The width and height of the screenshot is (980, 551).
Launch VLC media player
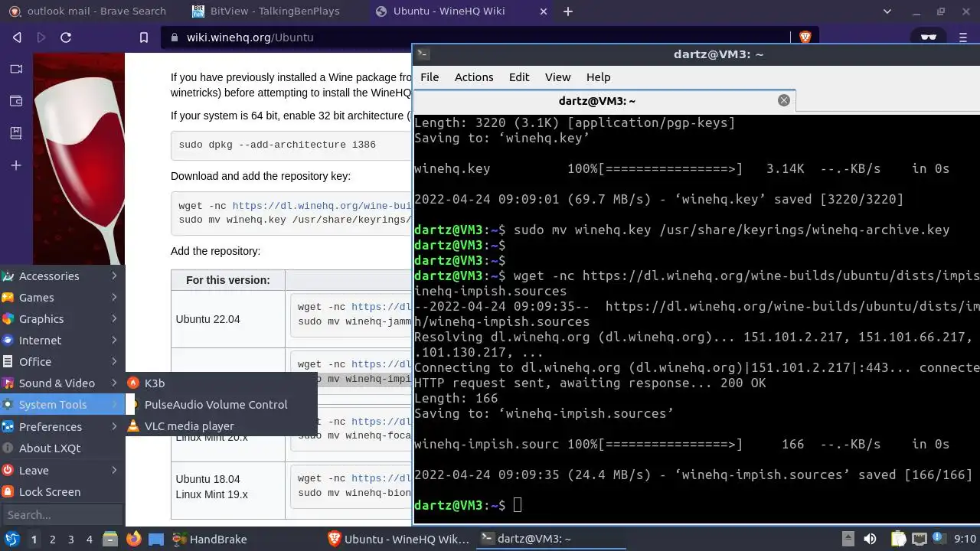pos(221,426)
